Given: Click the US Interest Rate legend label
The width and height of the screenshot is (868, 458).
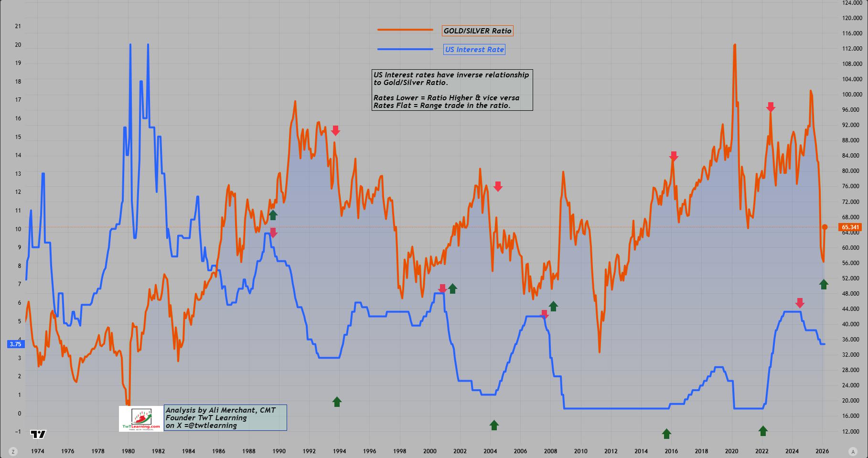Looking at the screenshot, I should [474, 49].
